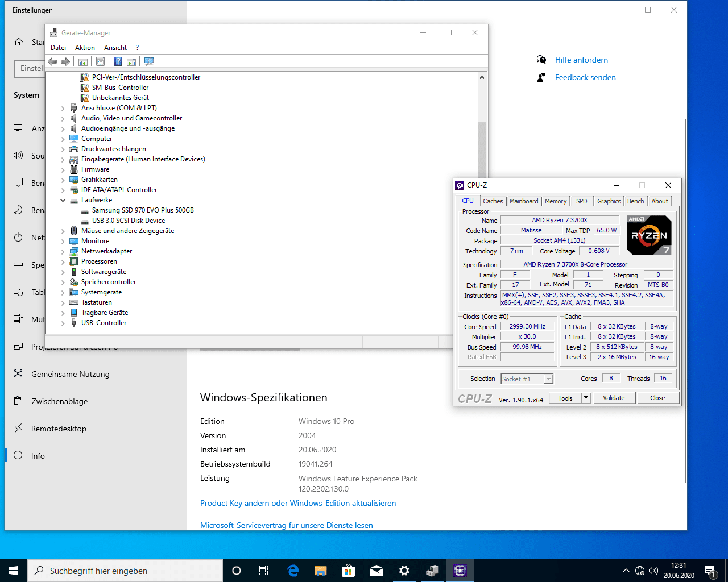Click the Feedback senden link
Image resolution: width=728 pixels, height=582 pixels.
point(585,77)
